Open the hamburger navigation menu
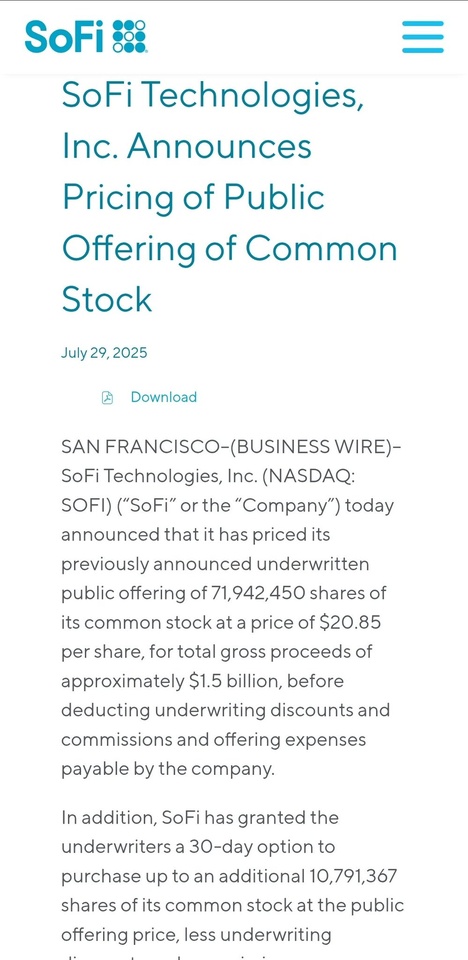This screenshot has height=960, width=468. 423,37
